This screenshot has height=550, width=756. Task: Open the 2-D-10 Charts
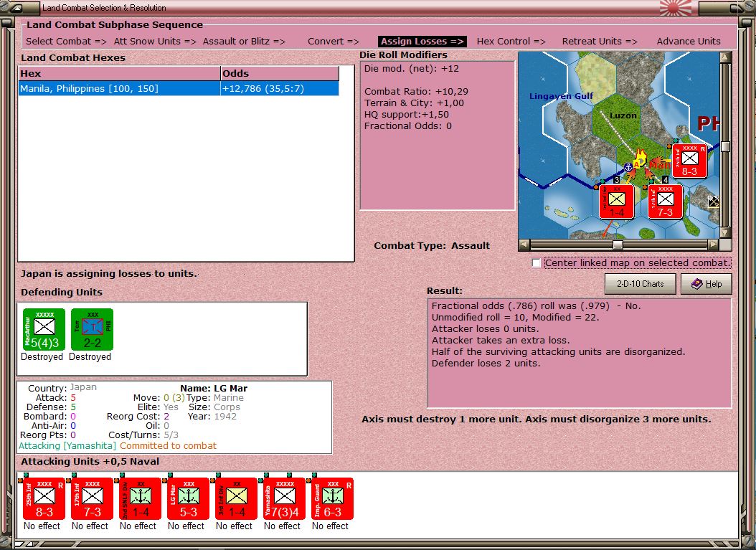coord(641,284)
